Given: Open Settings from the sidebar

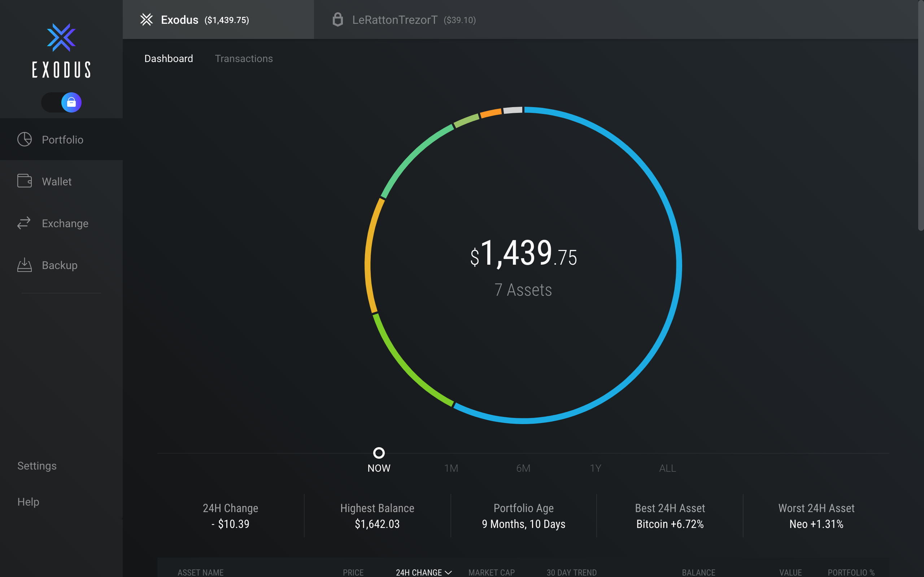Looking at the screenshot, I should [37, 466].
